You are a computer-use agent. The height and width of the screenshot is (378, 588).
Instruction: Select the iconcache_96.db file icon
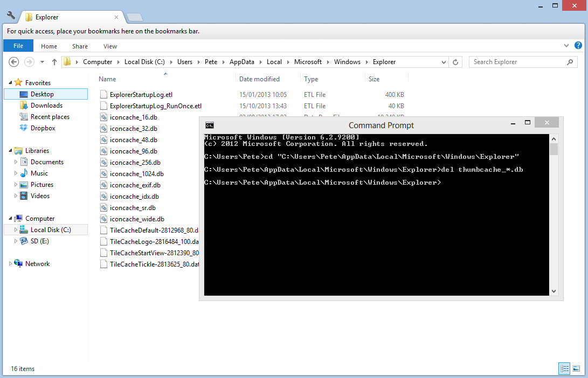(104, 151)
